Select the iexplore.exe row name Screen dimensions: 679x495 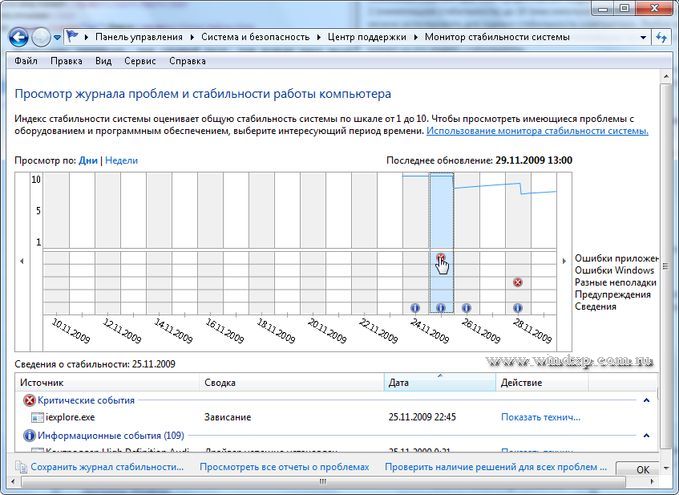pos(70,417)
